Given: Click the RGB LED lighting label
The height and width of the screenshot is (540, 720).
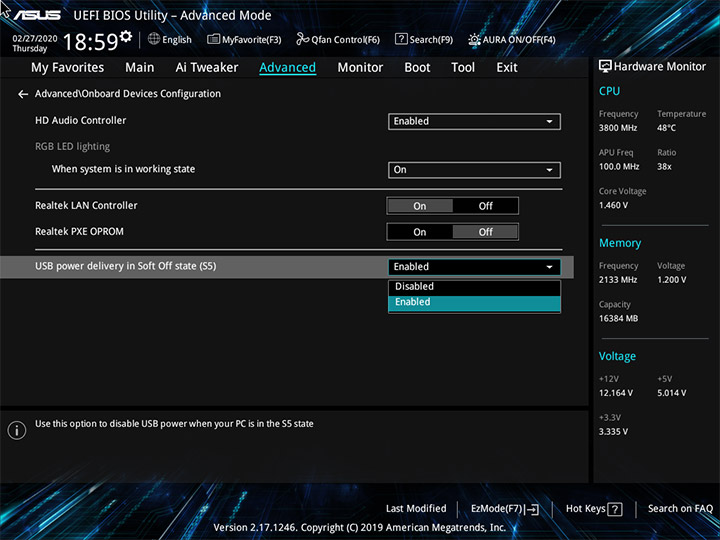Looking at the screenshot, I should [x=73, y=146].
